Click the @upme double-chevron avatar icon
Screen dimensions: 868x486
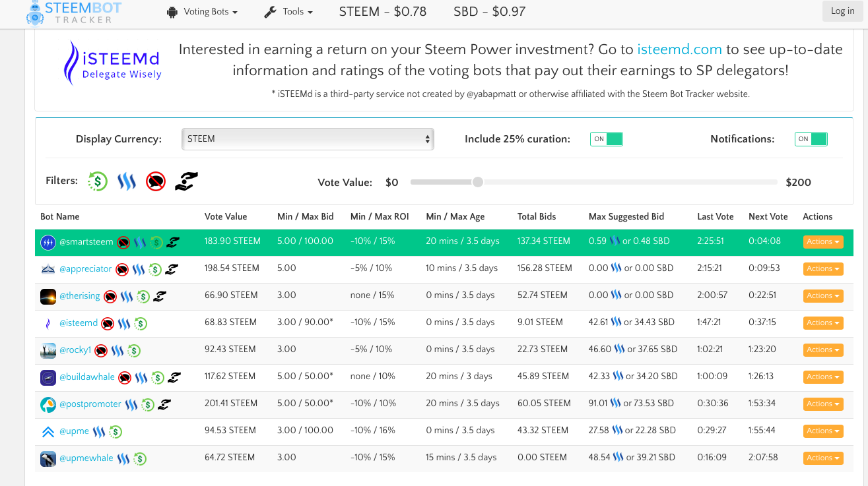[x=48, y=432]
